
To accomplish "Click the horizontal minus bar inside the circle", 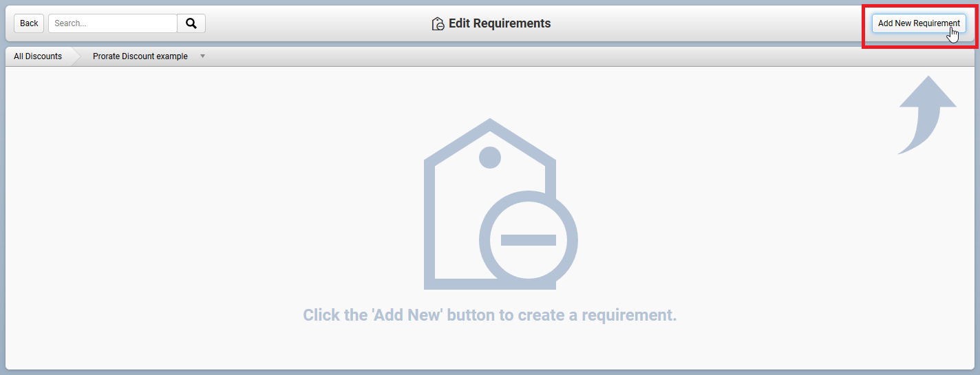I will point(529,240).
